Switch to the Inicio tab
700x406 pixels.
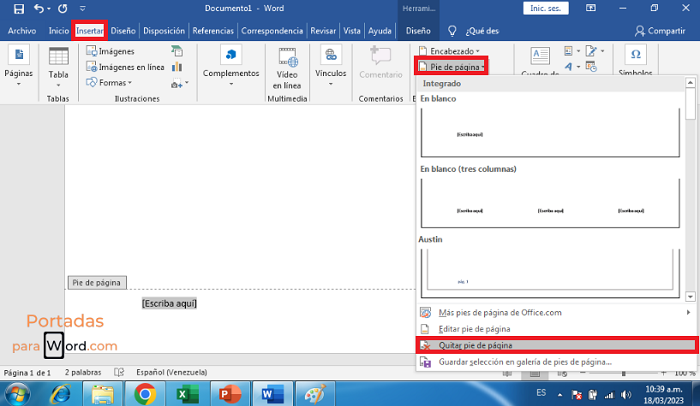(x=58, y=31)
